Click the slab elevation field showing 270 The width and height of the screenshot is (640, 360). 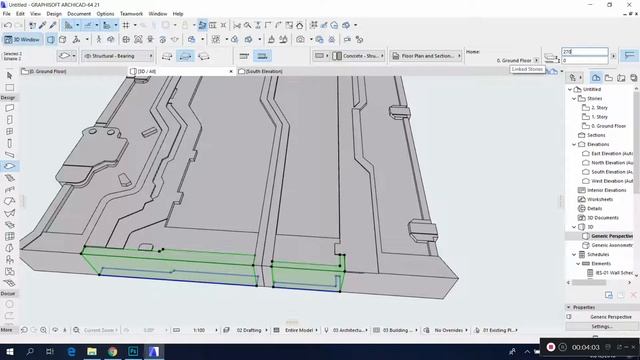[584, 52]
